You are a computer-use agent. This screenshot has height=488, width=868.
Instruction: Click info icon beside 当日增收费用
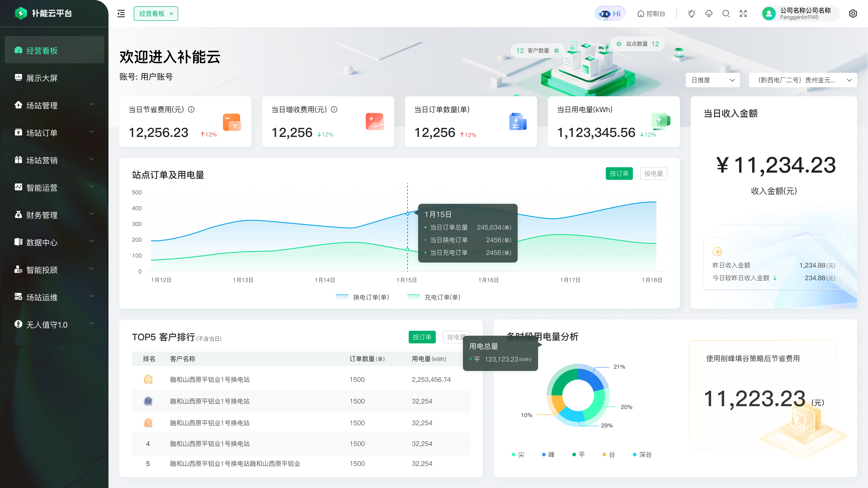tap(334, 109)
